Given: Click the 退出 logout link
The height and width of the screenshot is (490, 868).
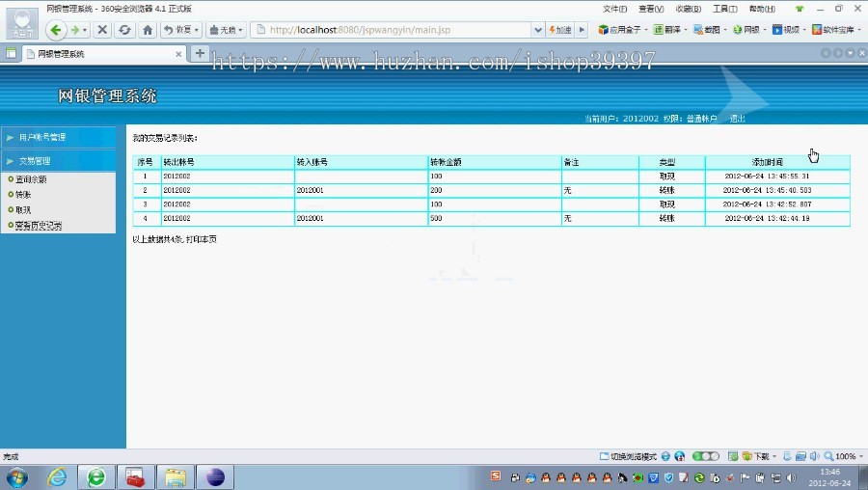Looking at the screenshot, I should [x=738, y=119].
